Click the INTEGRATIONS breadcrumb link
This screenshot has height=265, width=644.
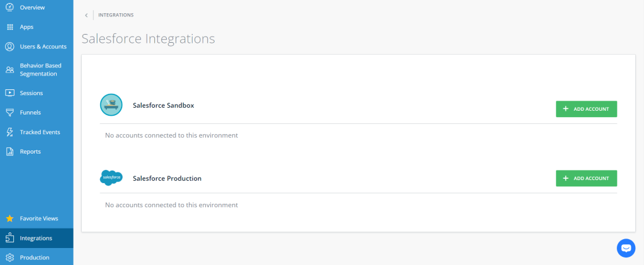tap(116, 15)
